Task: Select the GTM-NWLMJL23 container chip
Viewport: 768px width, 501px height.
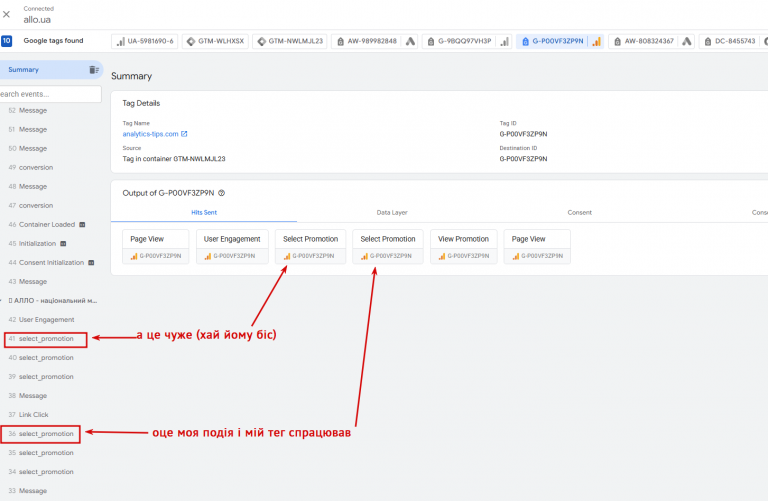Action: coord(290,41)
